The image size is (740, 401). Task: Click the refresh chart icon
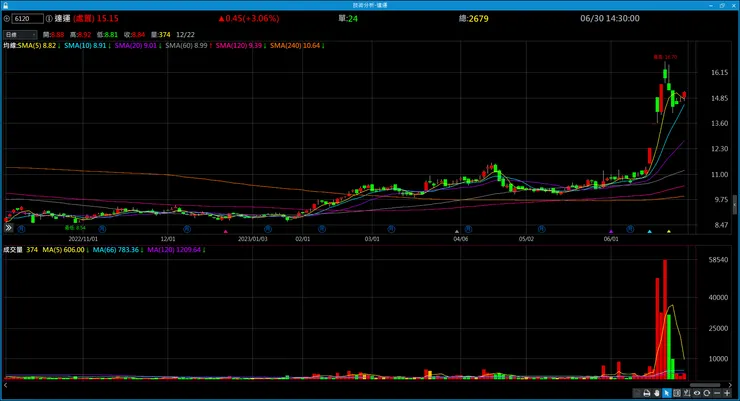706,393
